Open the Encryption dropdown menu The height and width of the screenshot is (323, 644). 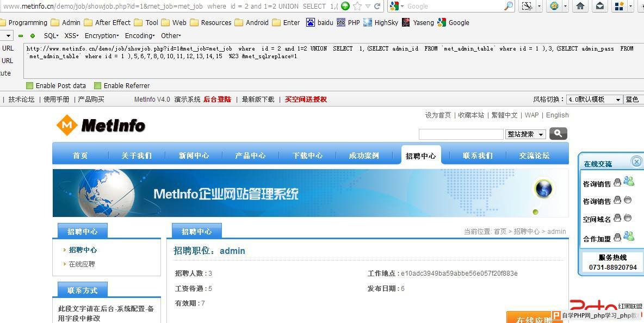pos(102,36)
